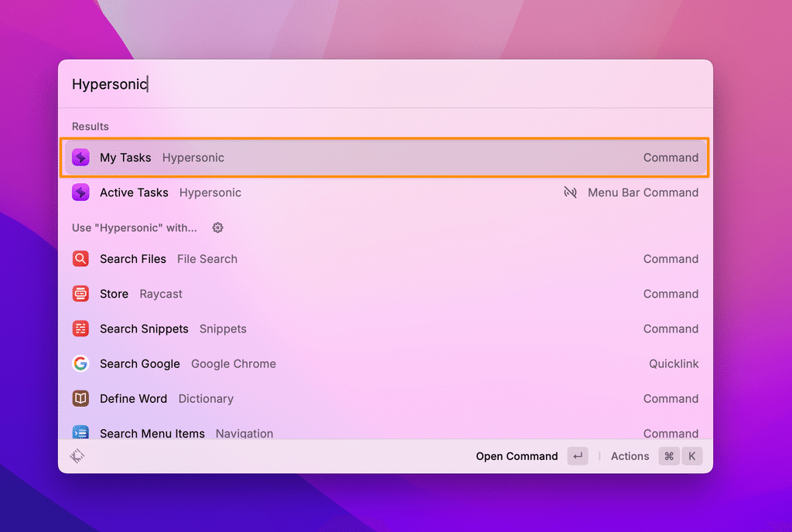Choose the Search Google quicklink

click(x=385, y=363)
